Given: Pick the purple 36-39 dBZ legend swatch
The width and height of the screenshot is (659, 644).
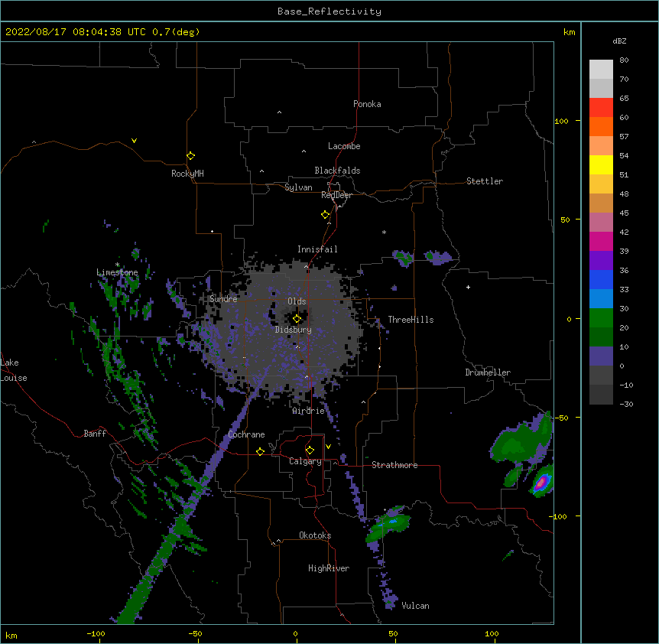Looking at the screenshot, I should tap(601, 261).
